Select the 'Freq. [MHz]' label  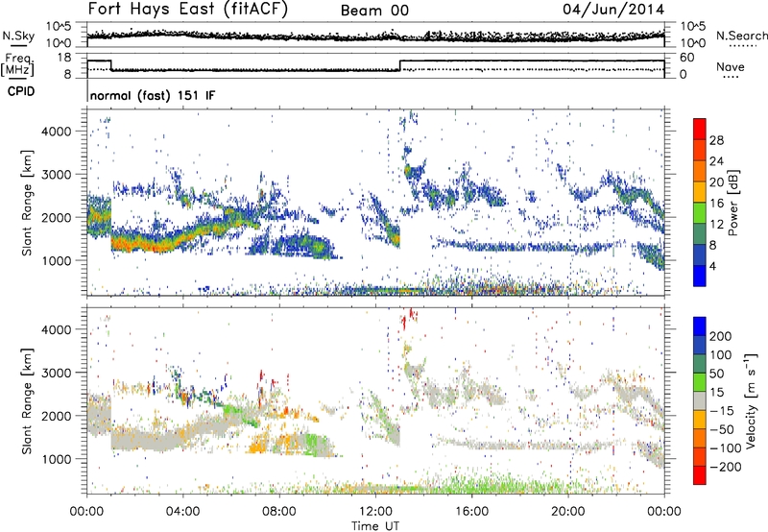(x=18, y=64)
